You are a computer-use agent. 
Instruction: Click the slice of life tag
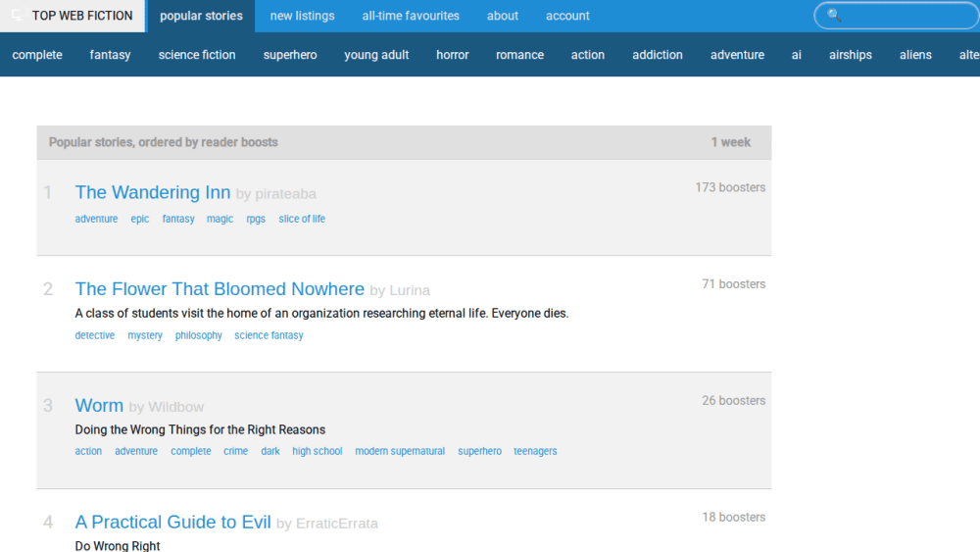point(302,219)
